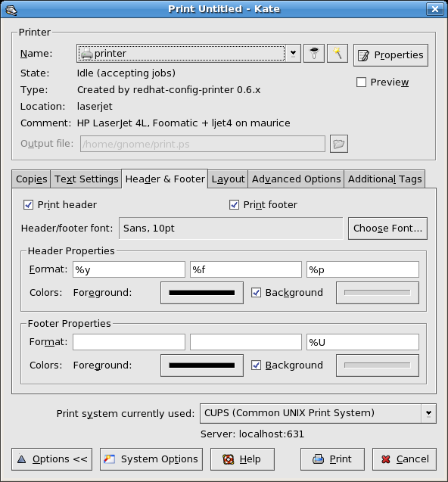The image size is (448, 482).
Task: Open the Advanced Options tab
Action: pos(296,179)
